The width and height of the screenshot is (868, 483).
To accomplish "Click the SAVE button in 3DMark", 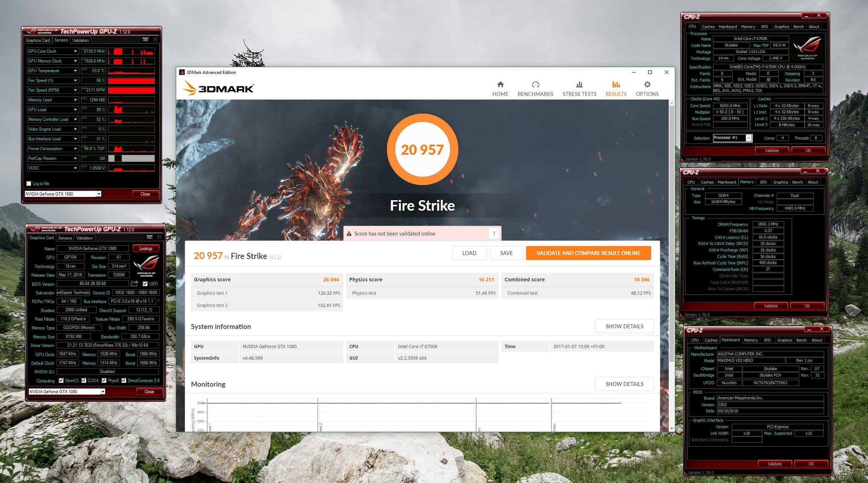I will pyautogui.click(x=506, y=253).
